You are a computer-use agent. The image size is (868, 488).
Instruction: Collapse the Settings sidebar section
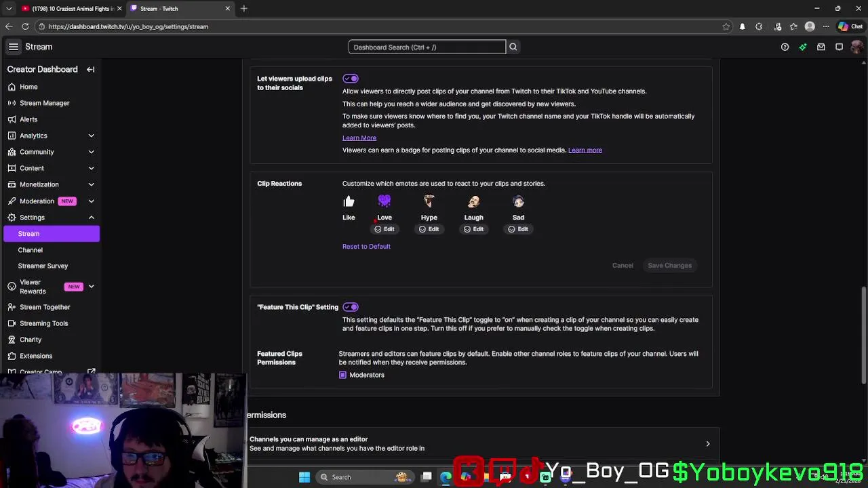click(x=91, y=218)
